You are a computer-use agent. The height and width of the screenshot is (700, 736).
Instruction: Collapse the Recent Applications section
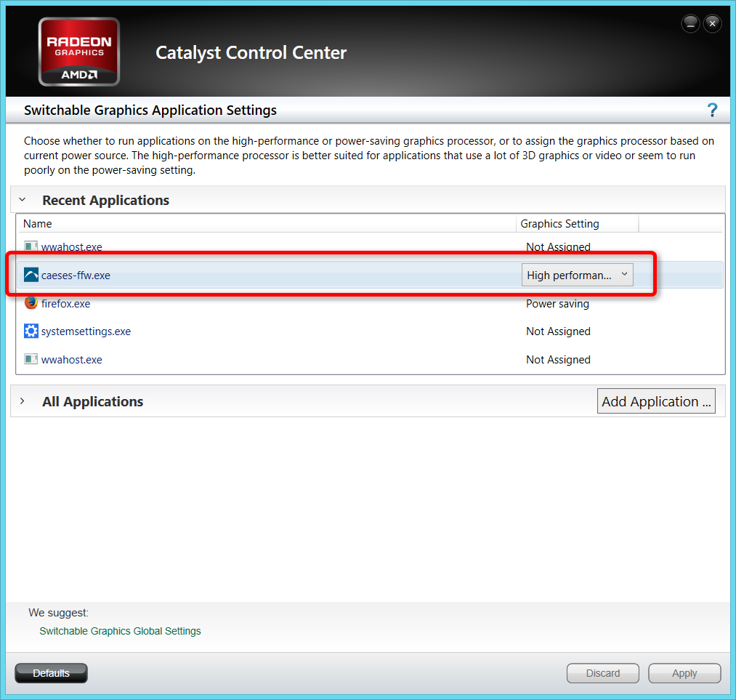(23, 200)
